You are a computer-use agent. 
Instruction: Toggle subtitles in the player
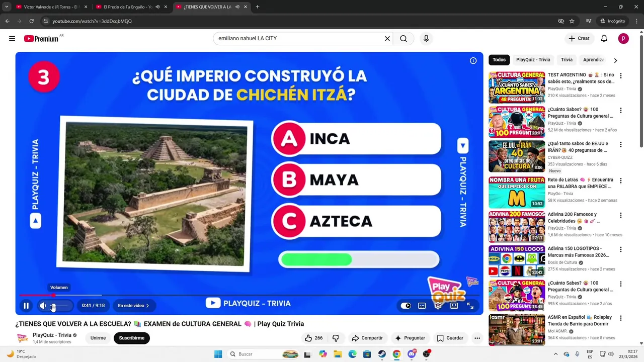422,306
